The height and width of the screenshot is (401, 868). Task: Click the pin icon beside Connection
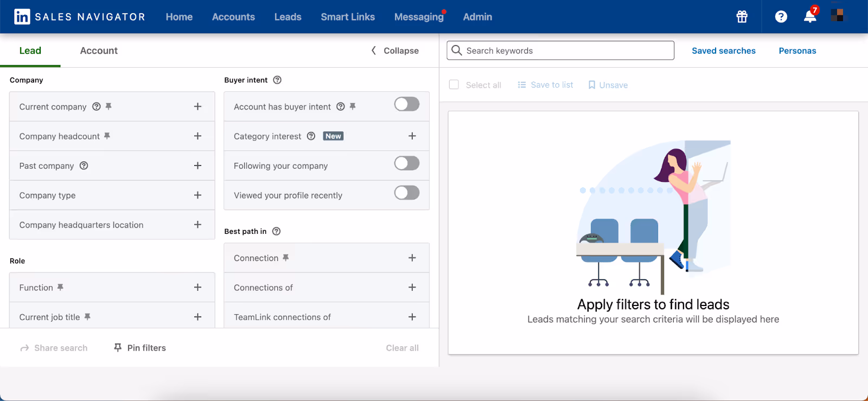tap(286, 258)
